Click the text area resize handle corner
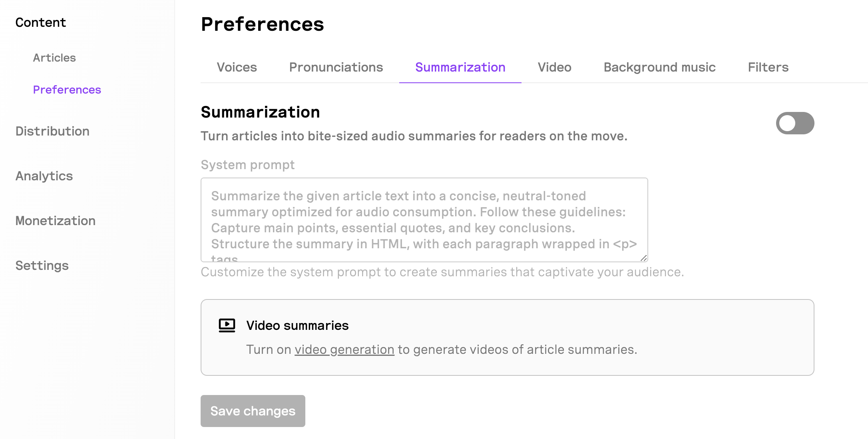This screenshot has width=868, height=439. point(643,258)
